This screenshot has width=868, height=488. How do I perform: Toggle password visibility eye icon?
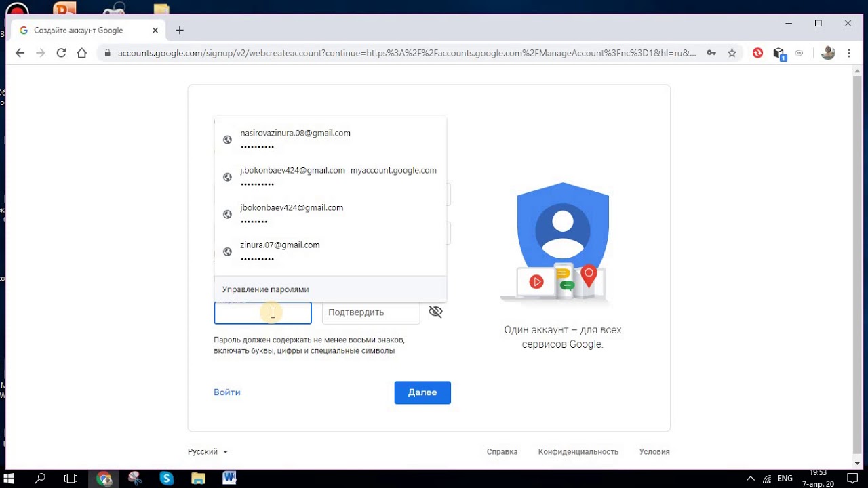[435, 312]
